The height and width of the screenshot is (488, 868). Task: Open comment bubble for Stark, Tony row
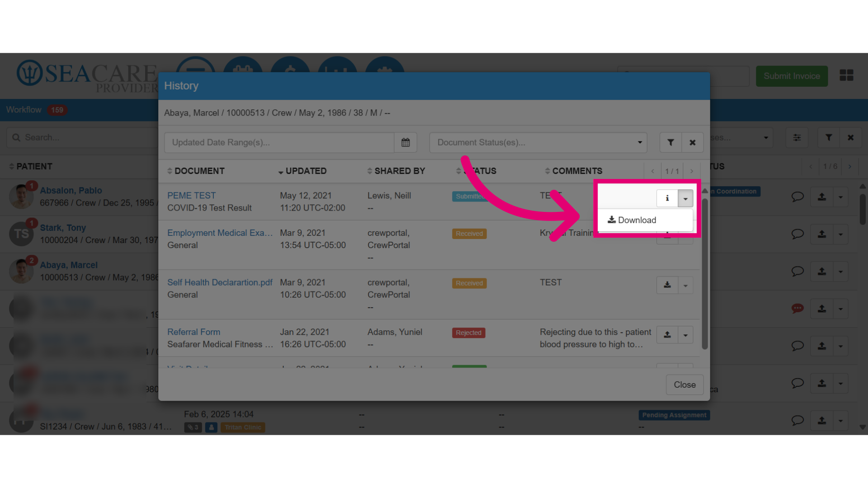coord(797,234)
